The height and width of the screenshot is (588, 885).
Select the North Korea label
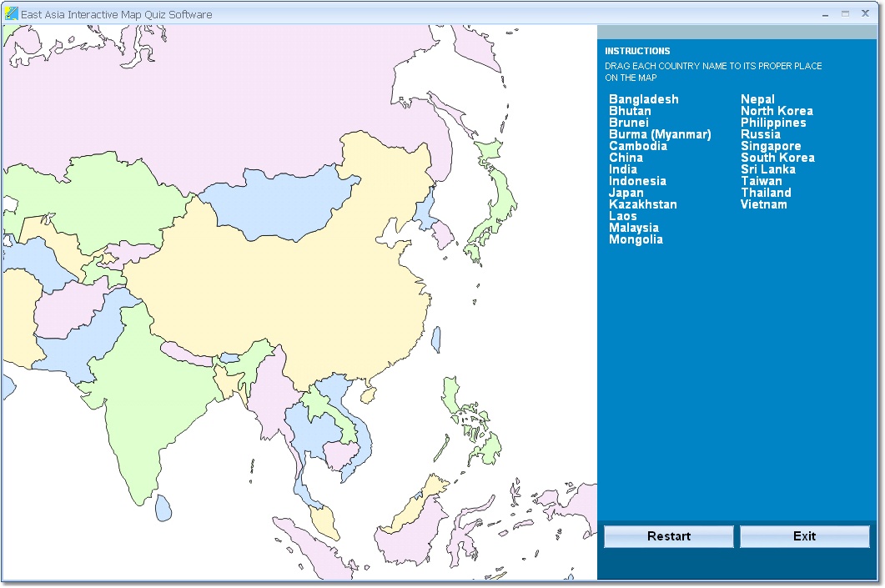(777, 111)
